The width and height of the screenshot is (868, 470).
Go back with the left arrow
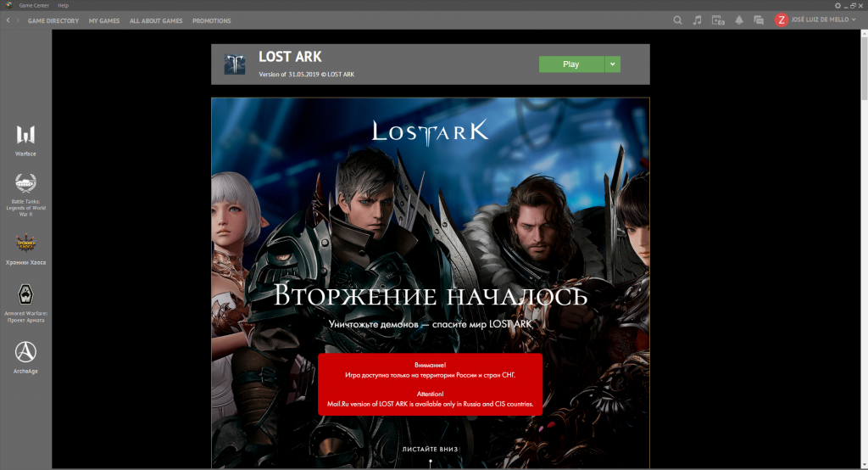click(8, 20)
